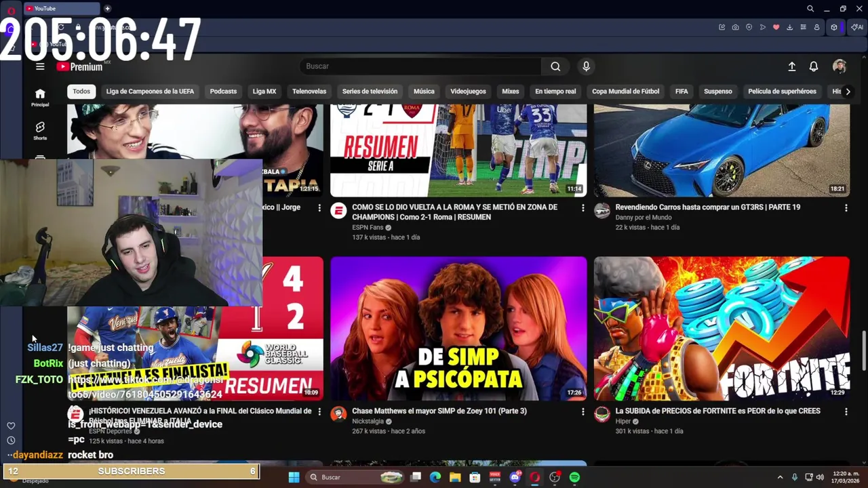Image resolution: width=868 pixels, height=488 pixels.
Task: Open Discord from the taskbar
Action: tap(515, 477)
